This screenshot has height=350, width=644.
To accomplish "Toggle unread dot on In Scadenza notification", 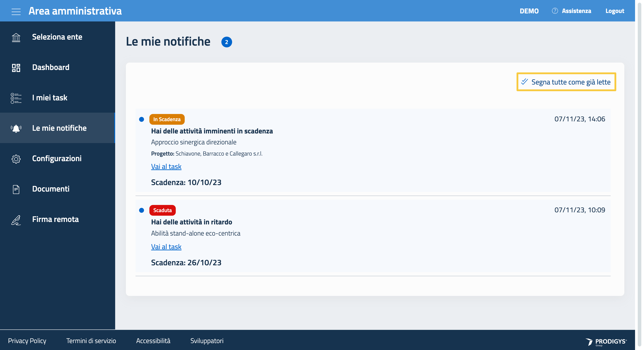I will click(x=142, y=119).
